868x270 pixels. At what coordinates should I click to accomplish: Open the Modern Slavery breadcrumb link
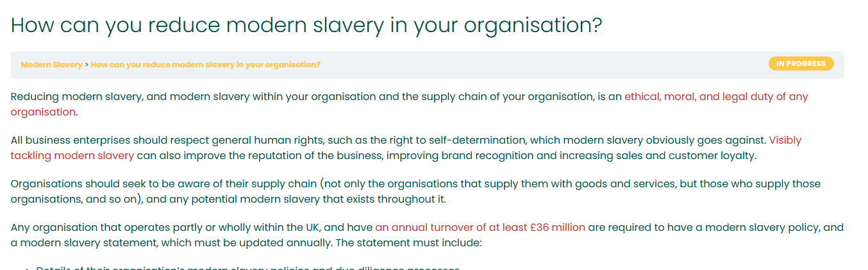pyautogui.click(x=51, y=65)
